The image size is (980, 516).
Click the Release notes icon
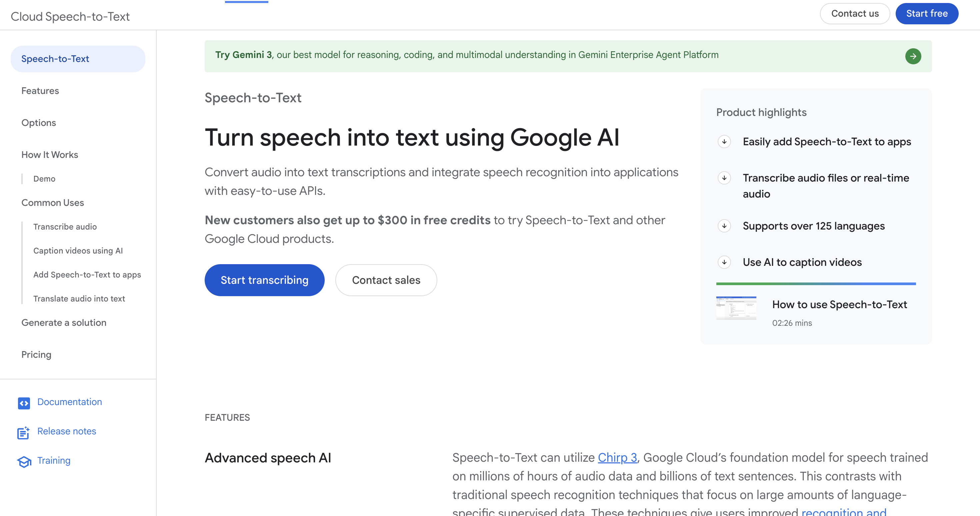(x=23, y=432)
